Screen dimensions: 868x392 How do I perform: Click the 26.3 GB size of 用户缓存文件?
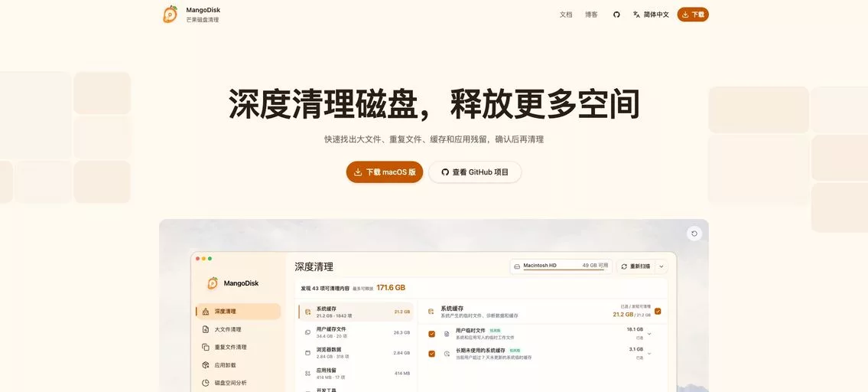[x=402, y=333]
